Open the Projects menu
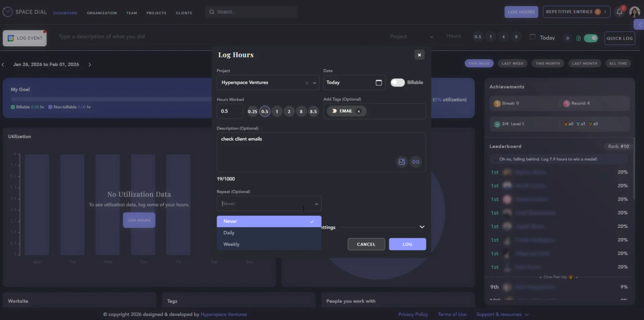644x320 pixels. (x=156, y=13)
